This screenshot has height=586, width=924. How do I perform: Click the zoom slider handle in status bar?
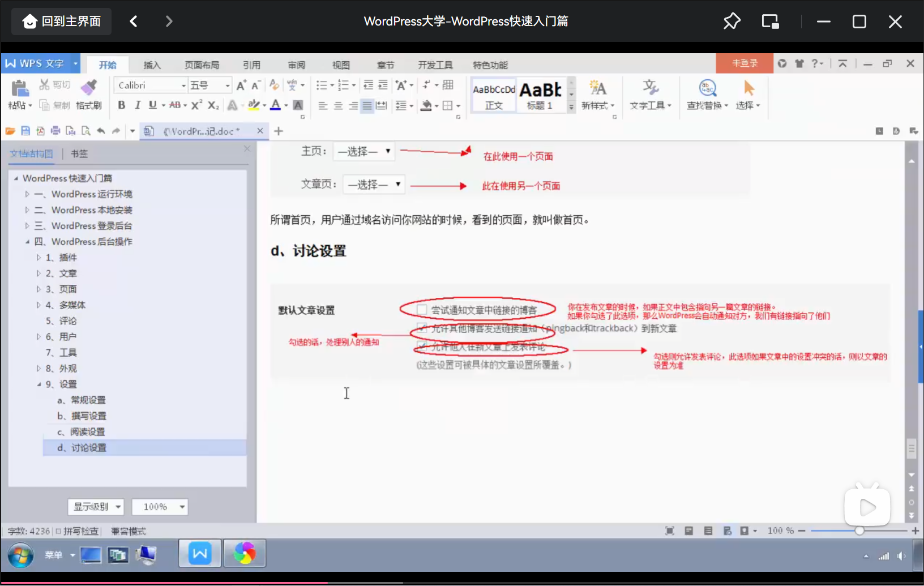pyautogui.click(x=859, y=531)
